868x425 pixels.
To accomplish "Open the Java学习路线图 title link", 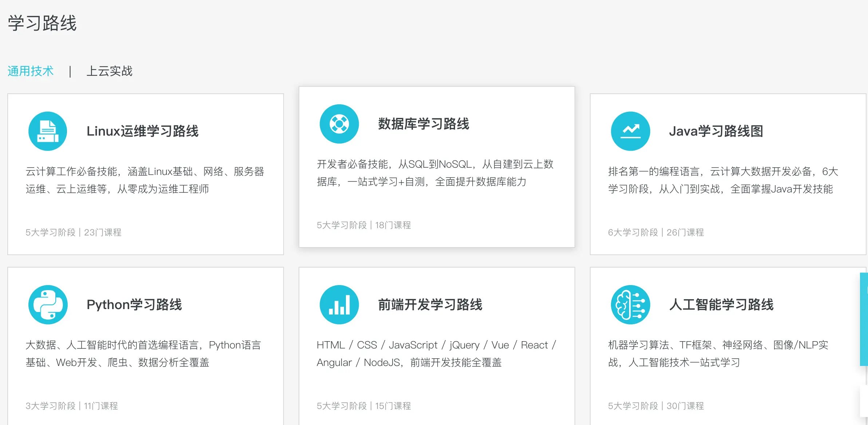I will [716, 131].
